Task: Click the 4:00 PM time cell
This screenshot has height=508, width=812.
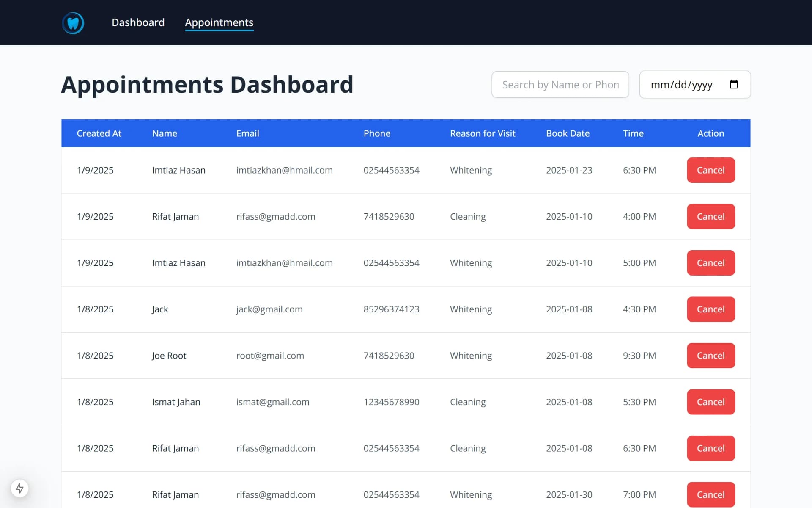Action: [639, 216]
